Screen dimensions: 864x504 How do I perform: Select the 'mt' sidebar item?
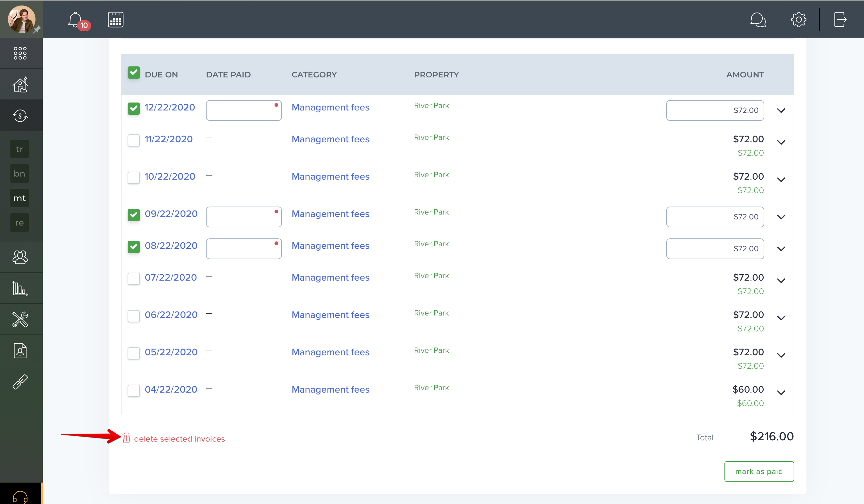[x=20, y=198]
